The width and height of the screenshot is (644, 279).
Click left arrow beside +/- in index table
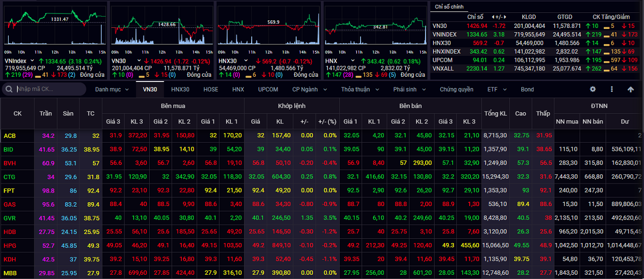(492, 17)
